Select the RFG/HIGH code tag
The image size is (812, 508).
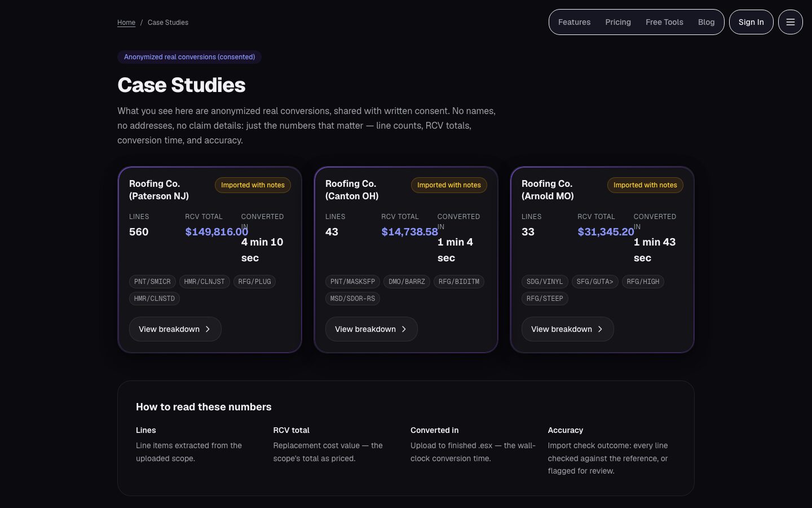point(643,282)
